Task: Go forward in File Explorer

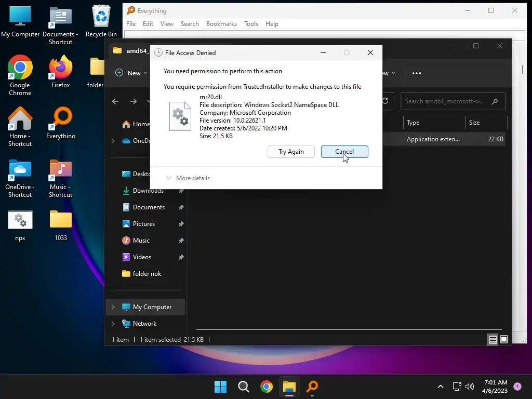Action: [x=134, y=101]
